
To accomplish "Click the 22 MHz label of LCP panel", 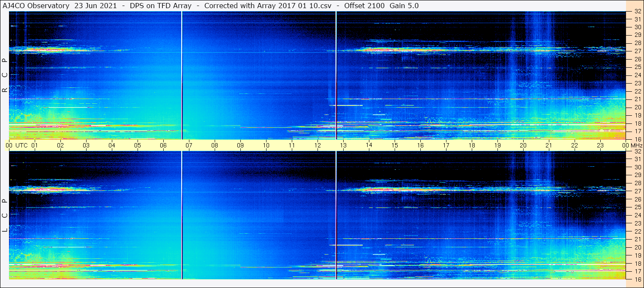I will (x=637, y=231).
